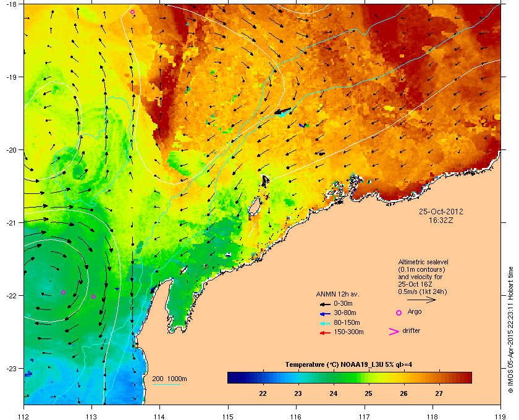
Task: Click the latitude axis label -23
Action: 11,368
